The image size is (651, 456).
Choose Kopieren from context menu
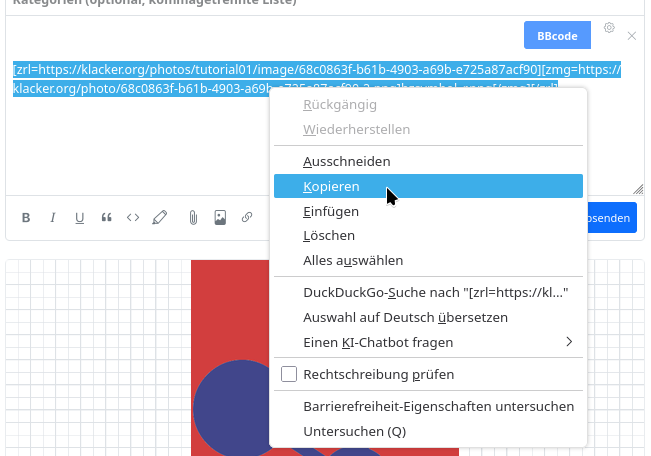(428, 186)
